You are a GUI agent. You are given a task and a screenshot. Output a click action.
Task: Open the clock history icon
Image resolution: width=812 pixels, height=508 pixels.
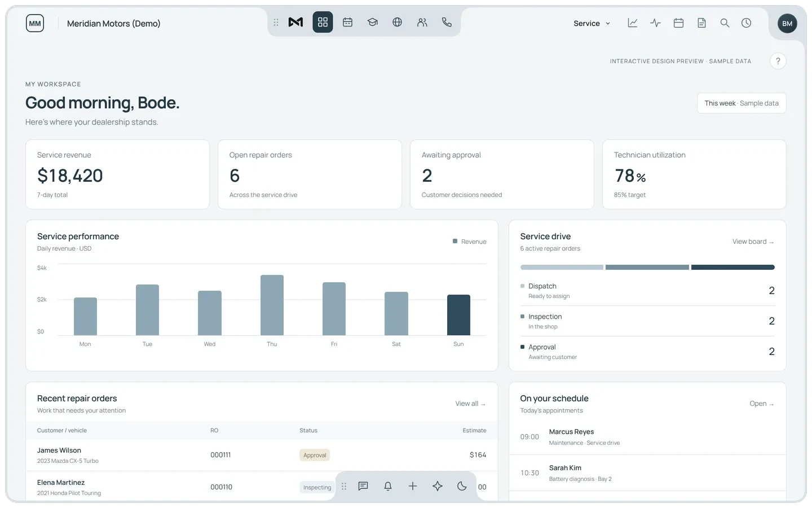pos(746,23)
